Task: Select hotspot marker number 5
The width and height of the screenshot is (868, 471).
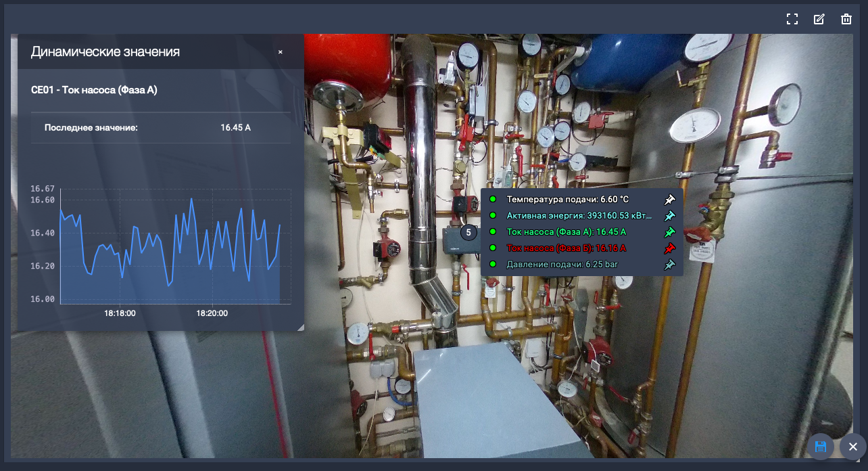Action: click(468, 232)
